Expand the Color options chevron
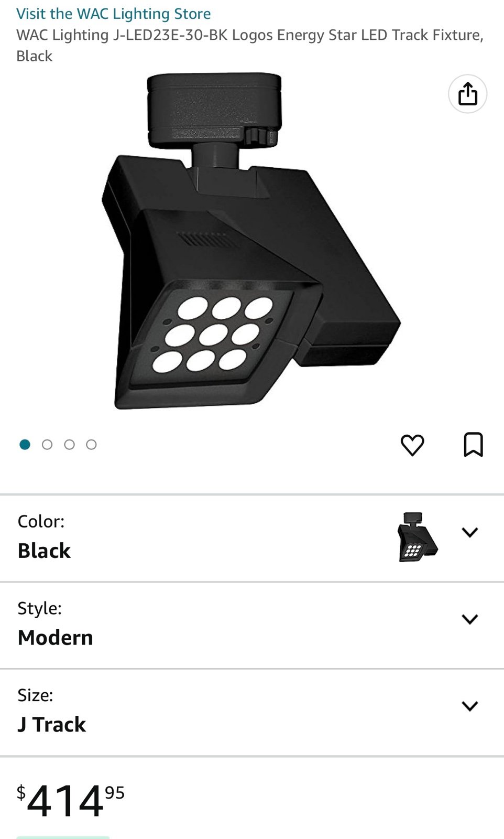The width and height of the screenshot is (504, 839). tap(470, 532)
